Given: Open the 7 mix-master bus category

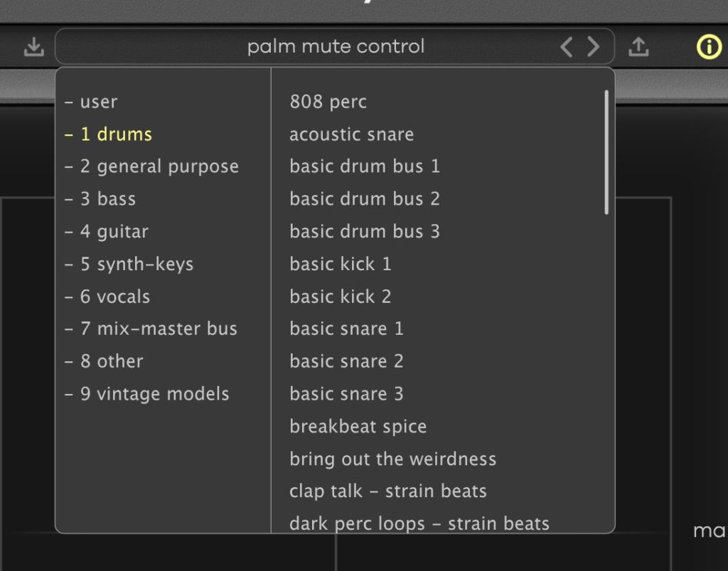Looking at the screenshot, I should click(x=151, y=329).
